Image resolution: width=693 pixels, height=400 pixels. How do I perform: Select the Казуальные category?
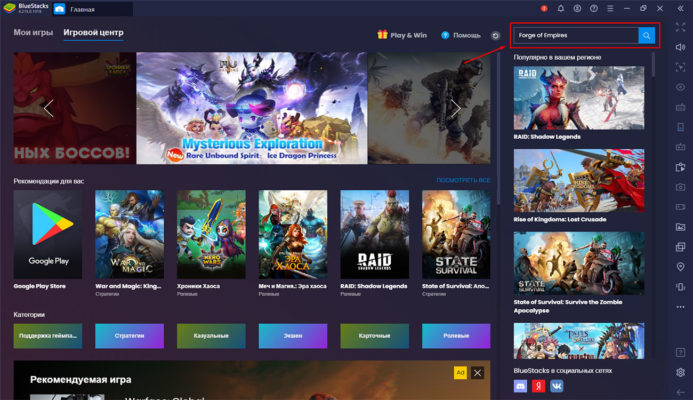tap(211, 336)
